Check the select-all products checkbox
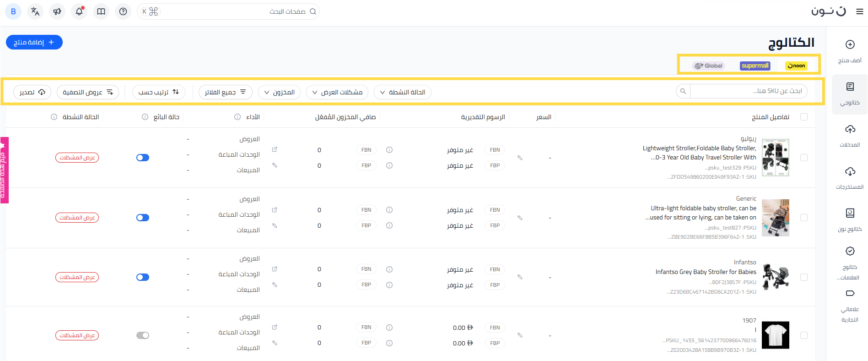The width and height of the screenshot is (868, 361). [x=803, y=117]
